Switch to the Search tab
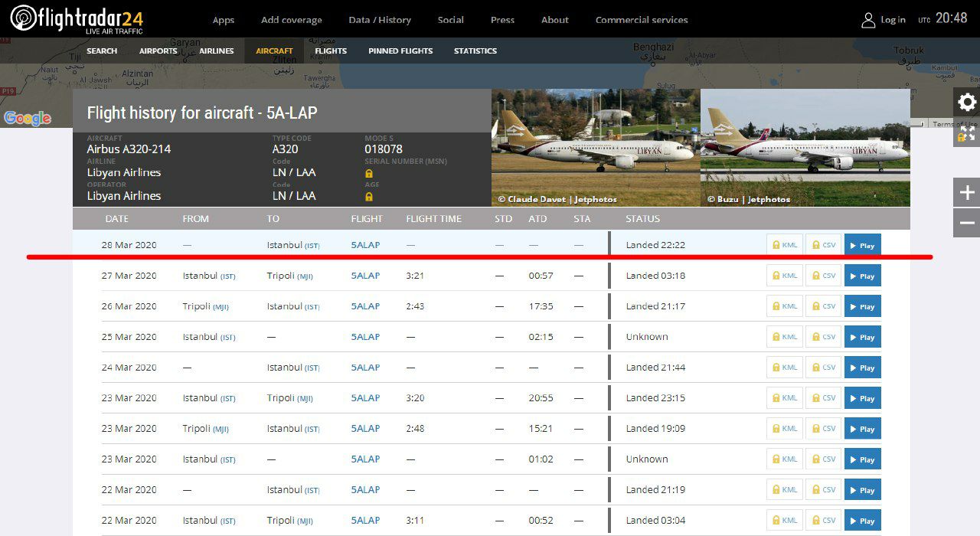The image size is (980, 536). [102, 51]
